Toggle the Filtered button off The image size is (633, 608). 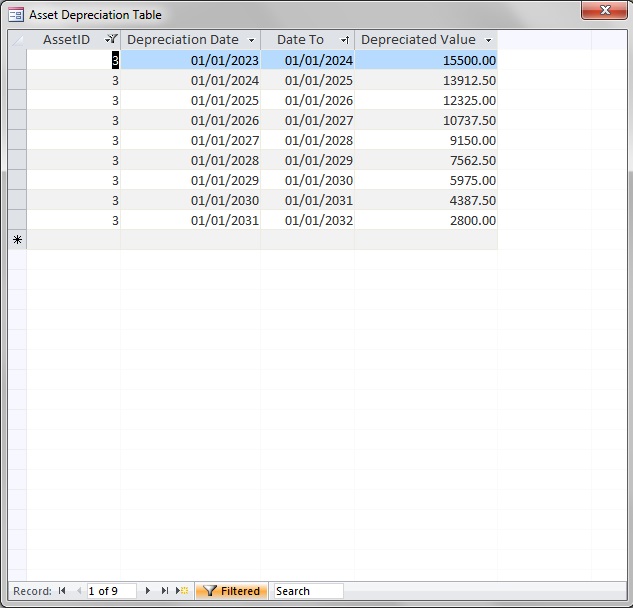(x=232, y=591)
